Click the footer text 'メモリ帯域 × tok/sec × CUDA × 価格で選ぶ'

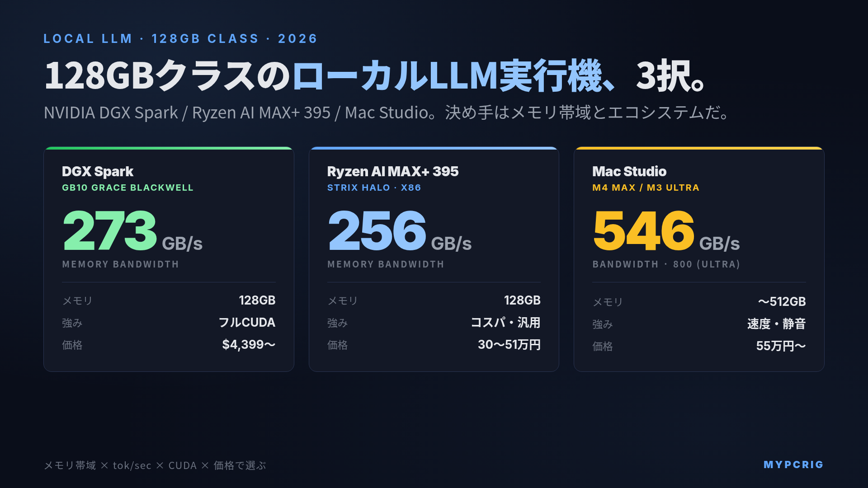coord(155,465)
